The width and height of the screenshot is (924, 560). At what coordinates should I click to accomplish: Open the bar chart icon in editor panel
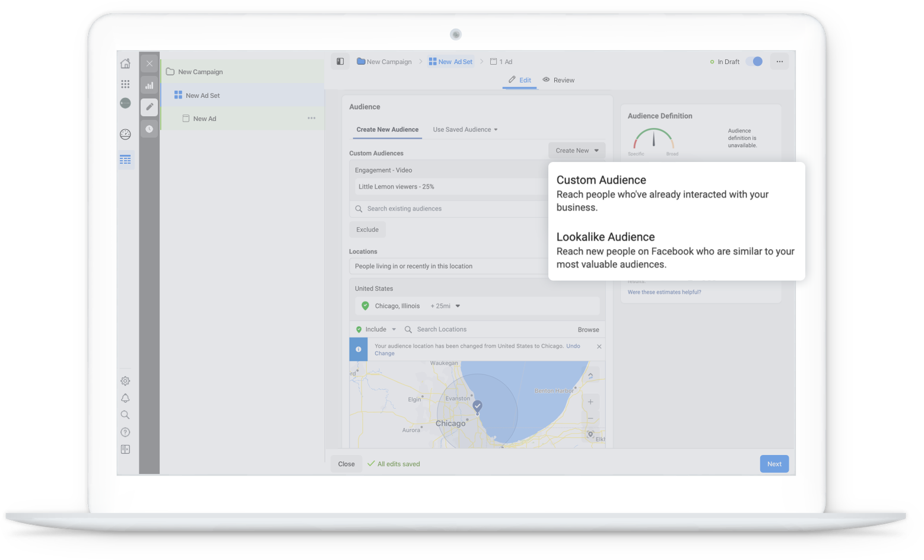[150, 85]
